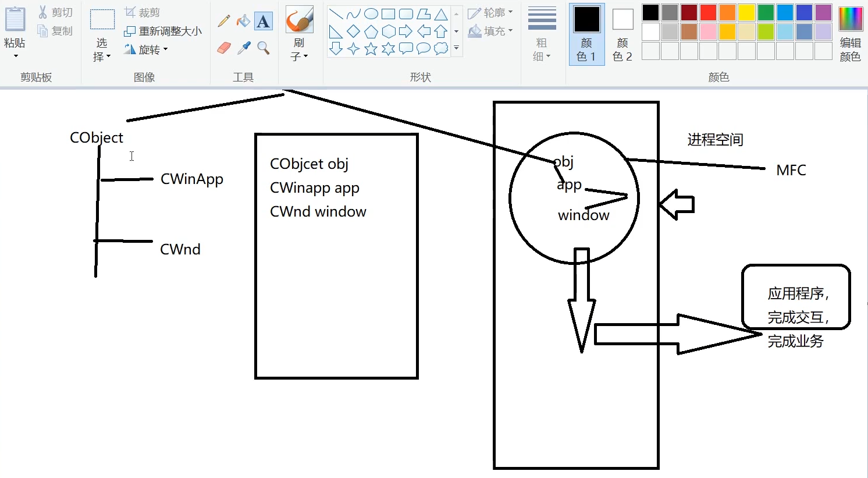The height and width of the screenshot is (478, 868).
Task: Choose the Six-point star shape
Action: click(389, 49)
